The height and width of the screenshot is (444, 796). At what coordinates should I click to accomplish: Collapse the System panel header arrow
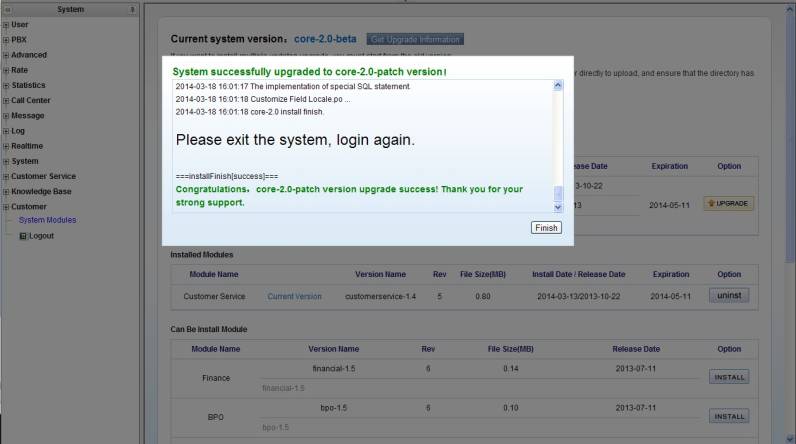pyautogui.click(x=133, y=9)
